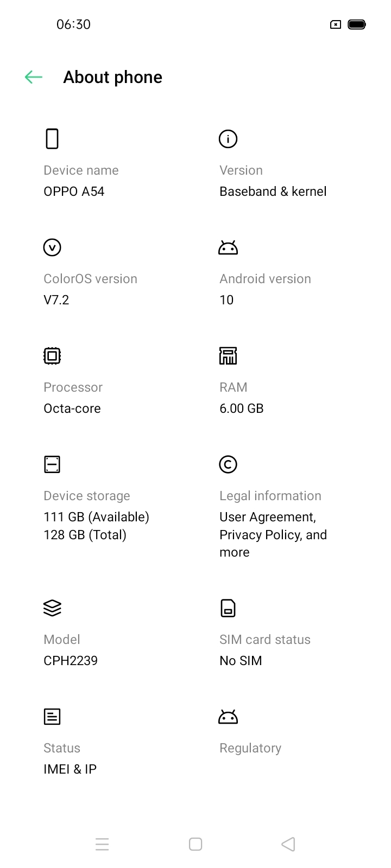Open the Regulatory entry
Viewport: 391px width, 868px height.
click(x=250, y=748)
